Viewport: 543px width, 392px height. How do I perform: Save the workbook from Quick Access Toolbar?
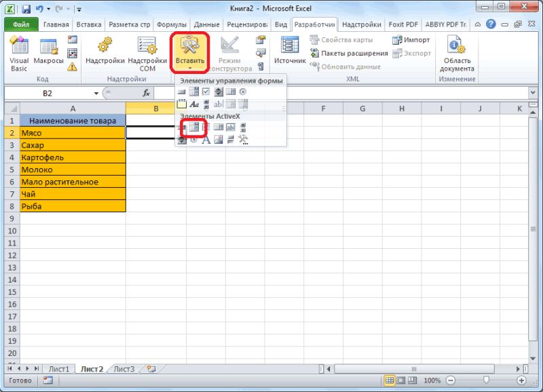[x=26, y=9]
